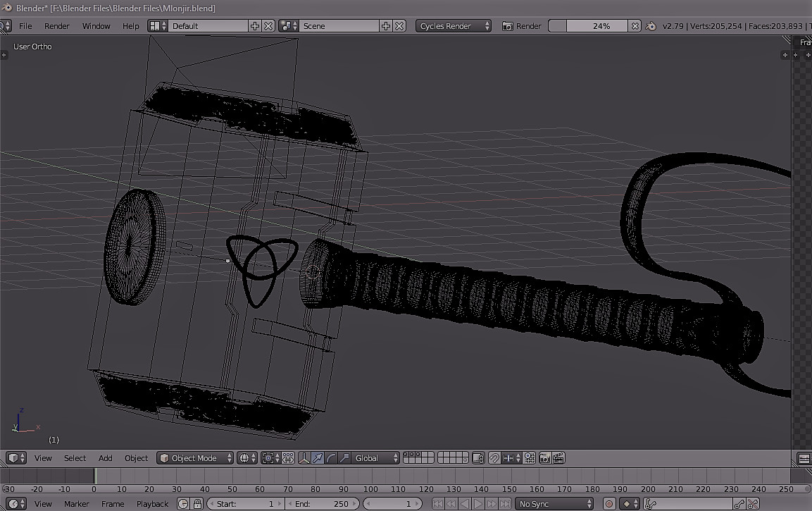Toggle snap during transform magnet
The width and height of the screenshot is (812, 511).
pos(494,458)
